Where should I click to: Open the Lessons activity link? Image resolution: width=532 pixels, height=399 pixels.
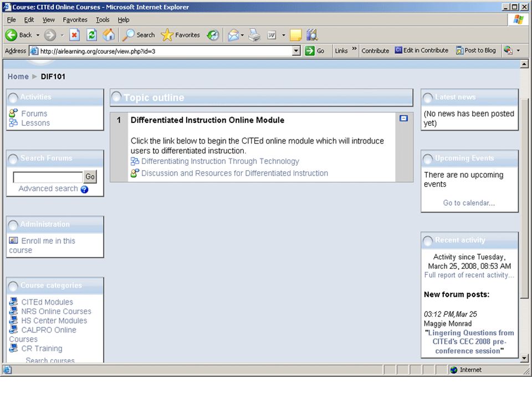(35, 123)
